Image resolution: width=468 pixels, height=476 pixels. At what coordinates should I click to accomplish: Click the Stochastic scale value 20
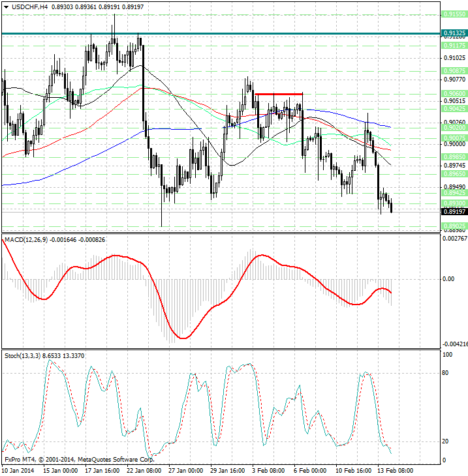tap(445, 441)
